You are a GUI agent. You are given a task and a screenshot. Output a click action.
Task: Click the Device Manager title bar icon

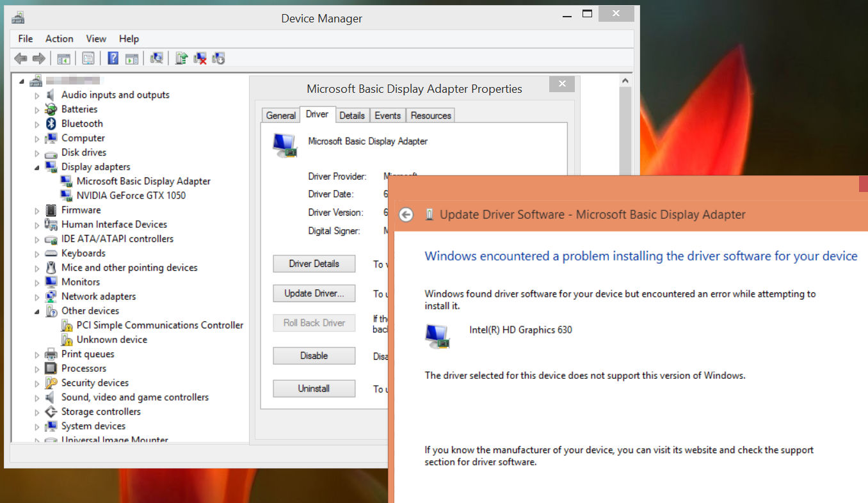coord(19,17)
